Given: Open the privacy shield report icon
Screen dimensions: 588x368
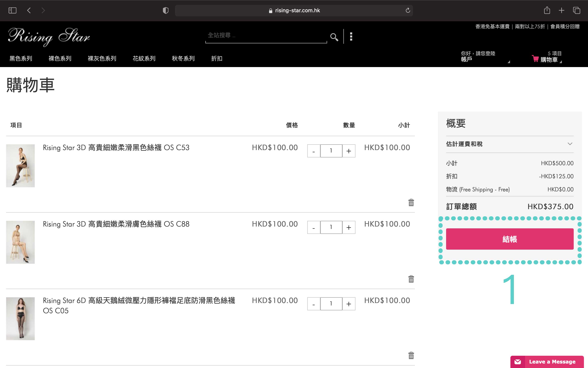Looking at the screenshot, I should [165, 10].
